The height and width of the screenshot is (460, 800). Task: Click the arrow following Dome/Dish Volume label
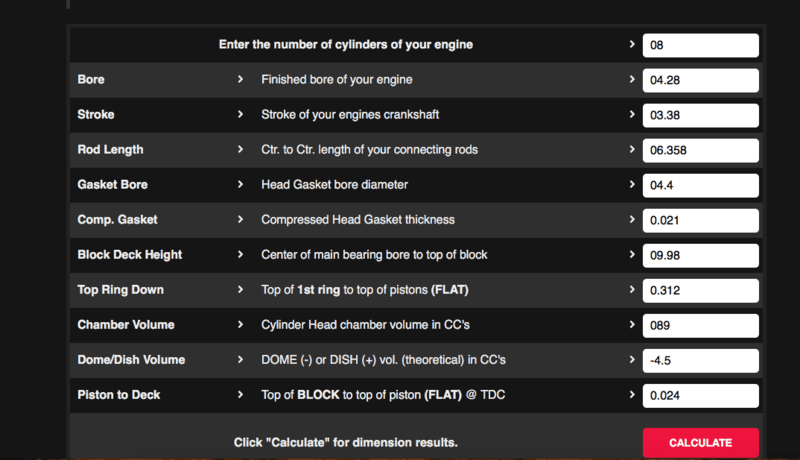point(240,360)
